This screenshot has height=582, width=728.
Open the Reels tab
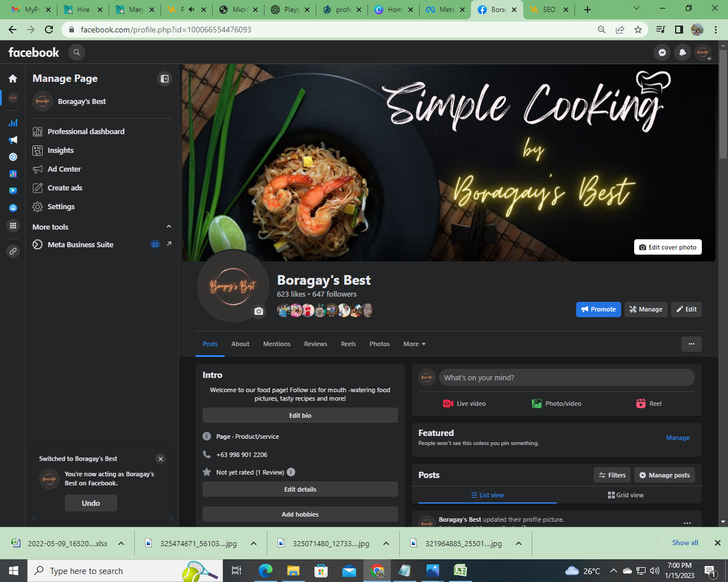348,344
